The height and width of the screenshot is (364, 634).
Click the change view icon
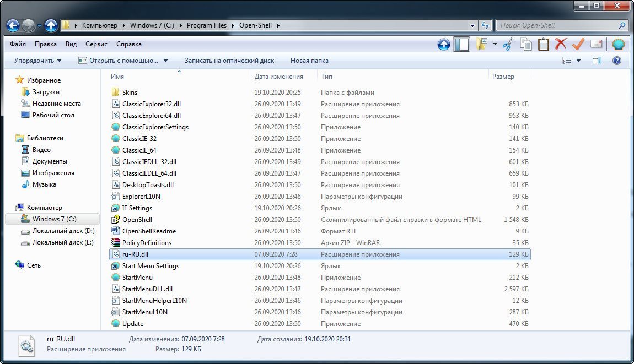[567, 61]
